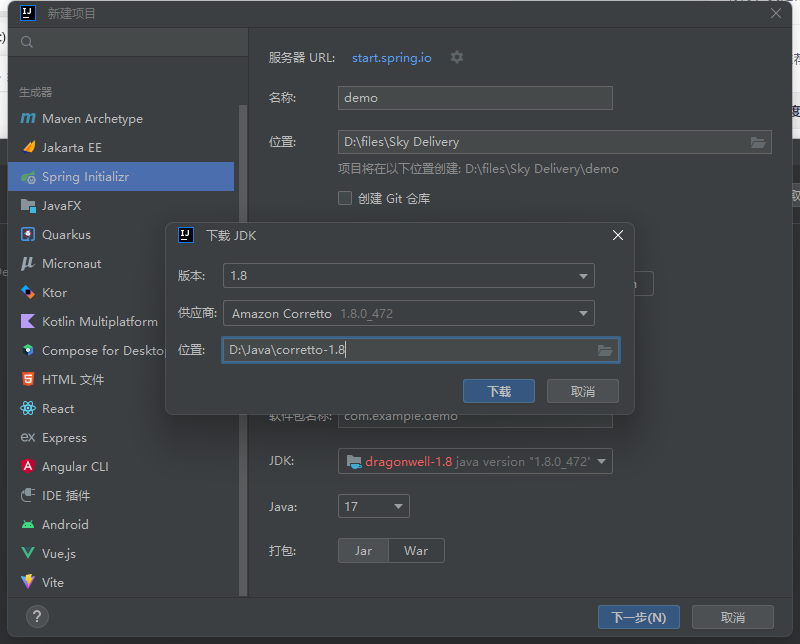Click the Jakarta EE generator icon

28,147
